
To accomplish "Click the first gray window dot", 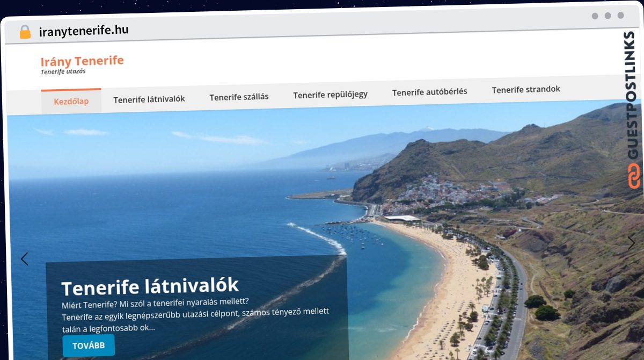I will click(x=595, y=16).
